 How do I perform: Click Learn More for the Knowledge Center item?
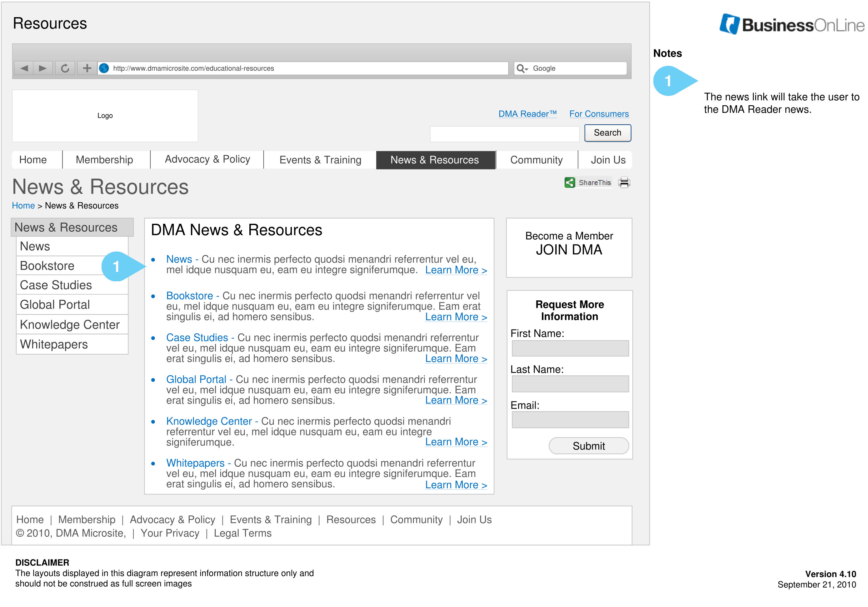(x=456, y=442)
